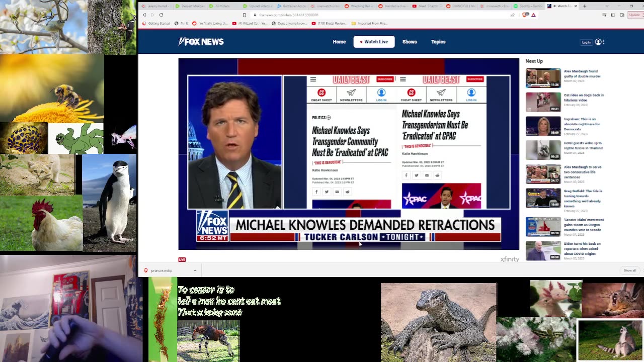
Task: Click 'Greater Idaho movement gains steam' title
Action: click(584, 225)
